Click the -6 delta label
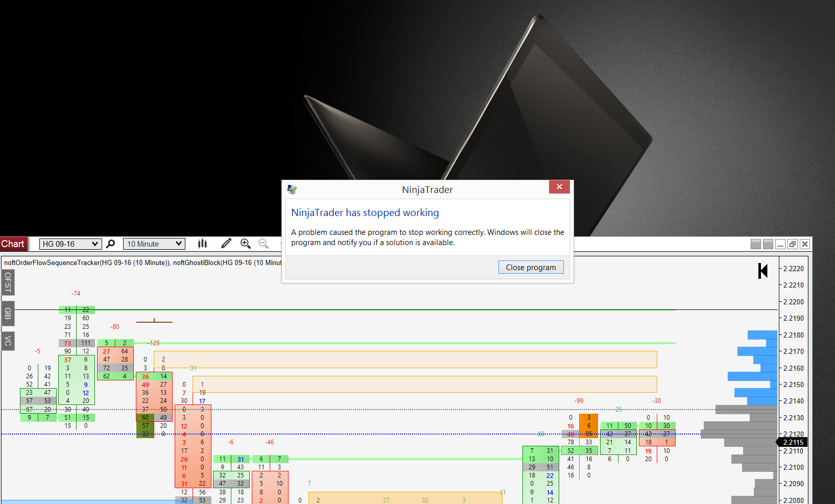The image size is (835, 504). 230,442
